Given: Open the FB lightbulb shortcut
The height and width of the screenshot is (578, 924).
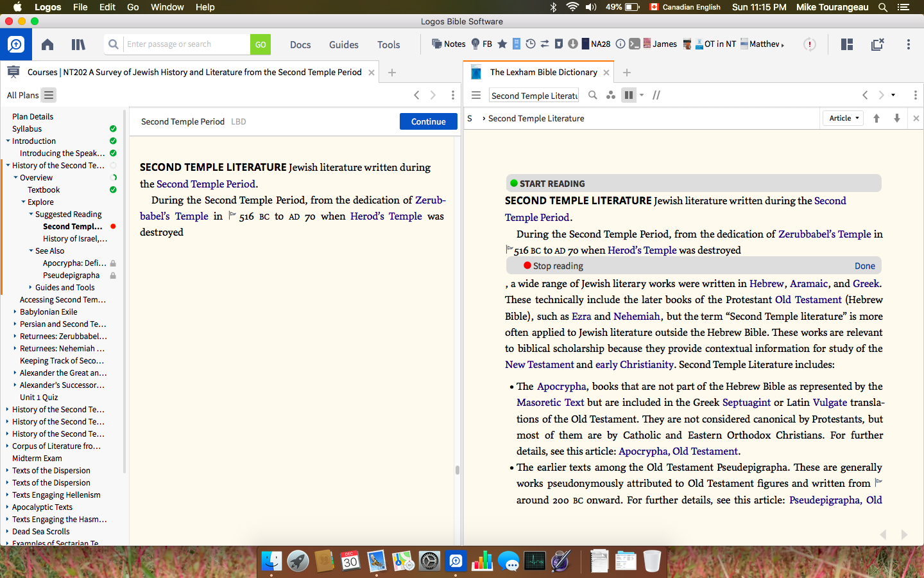Looking at the screenshot, I should click(x=481, y=44).
